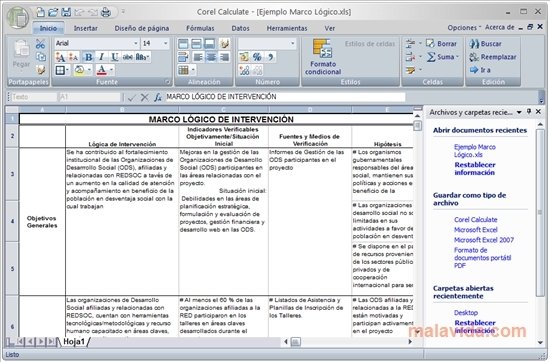
Task: Switch to the Inicio tab
Action: tap(48, 28)
